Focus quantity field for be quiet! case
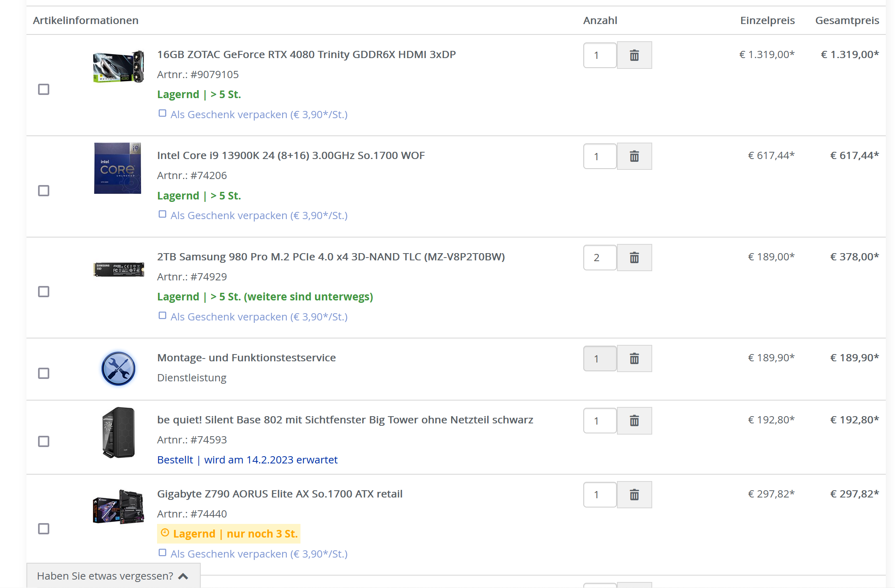The height and width of the screenshot is (588, 895). click(x=599, y=421)
